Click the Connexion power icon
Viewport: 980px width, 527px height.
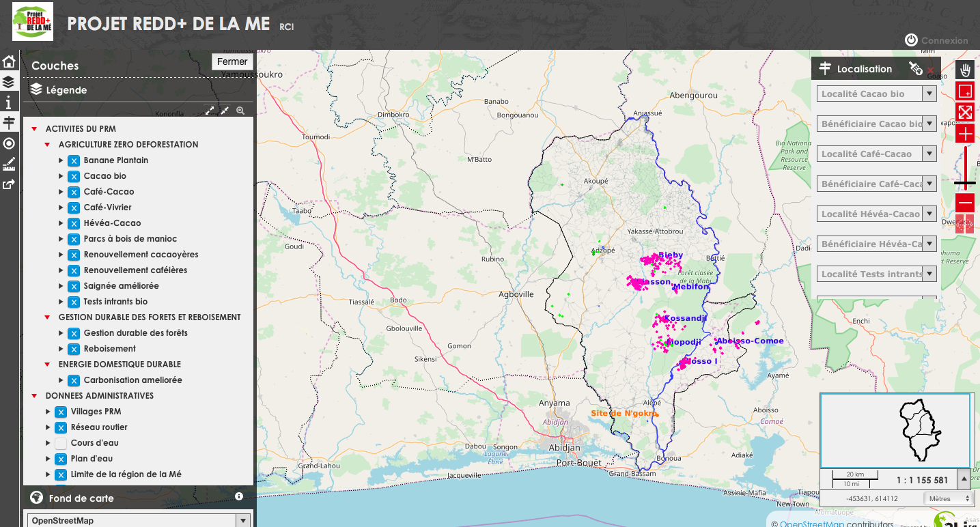point(911,40)
